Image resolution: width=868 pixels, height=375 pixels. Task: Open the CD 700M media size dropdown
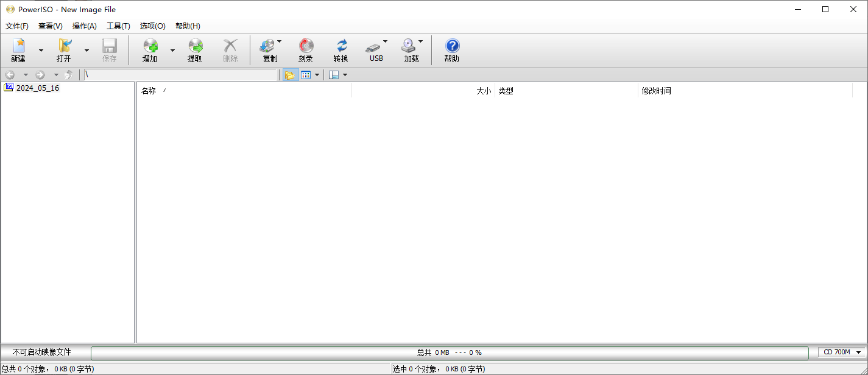click(x=842, y=352)
